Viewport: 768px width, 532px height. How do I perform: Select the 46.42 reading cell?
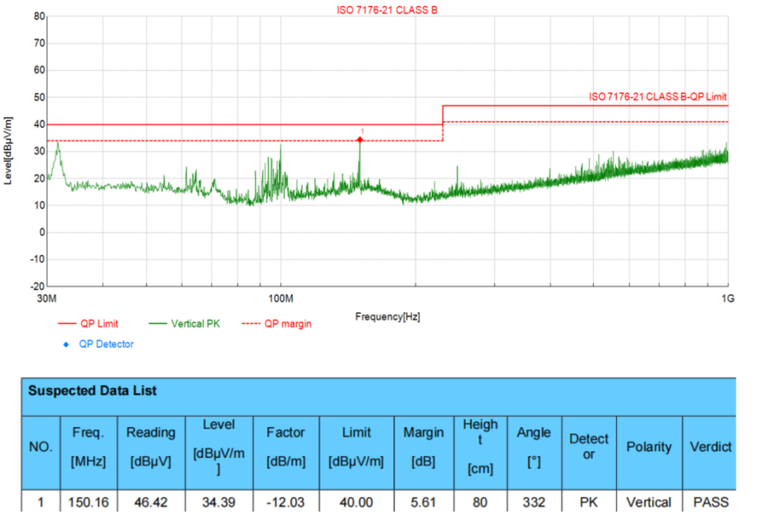pyautogui.click(x=150, y=502)
